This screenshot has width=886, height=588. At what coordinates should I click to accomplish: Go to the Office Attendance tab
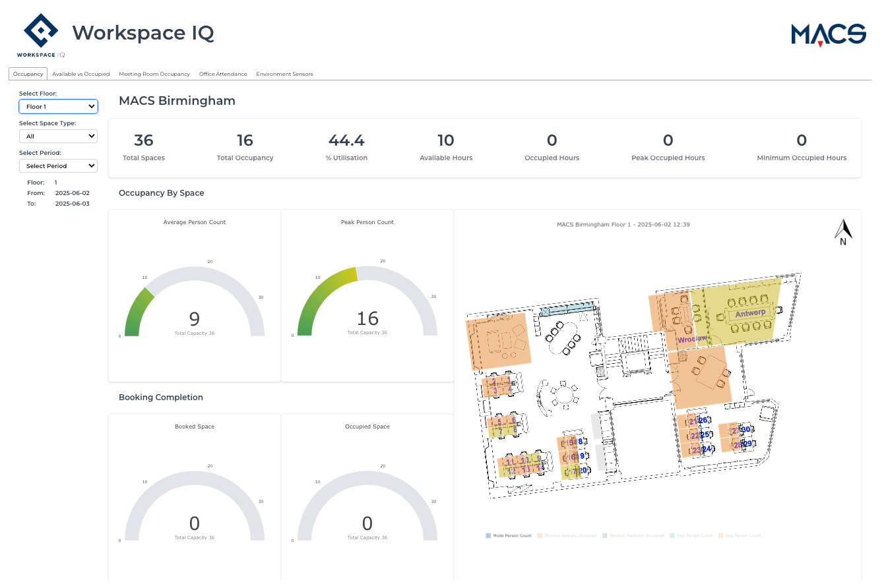[223, 74]
